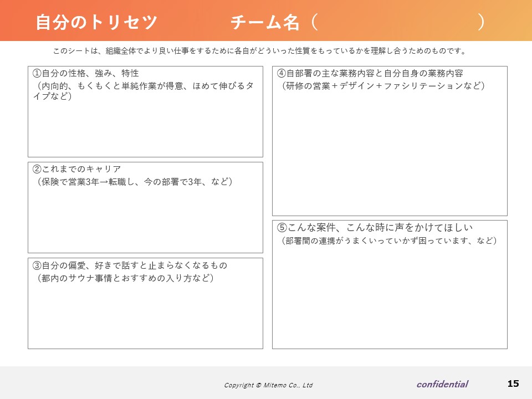Click example text 部署間の連携がうまくいっていかず困っています
Image resolution: width=532 pixels, height=399 pixels.
(377, 241)
